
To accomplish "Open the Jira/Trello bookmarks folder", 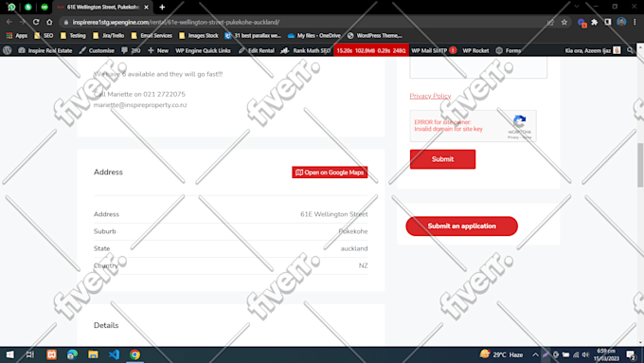I will point(108,36).
